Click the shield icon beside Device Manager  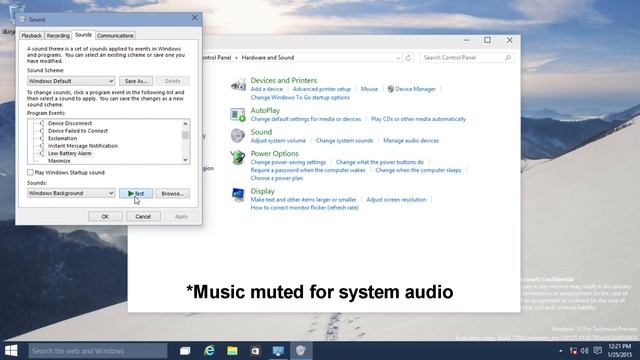(391, 89)
